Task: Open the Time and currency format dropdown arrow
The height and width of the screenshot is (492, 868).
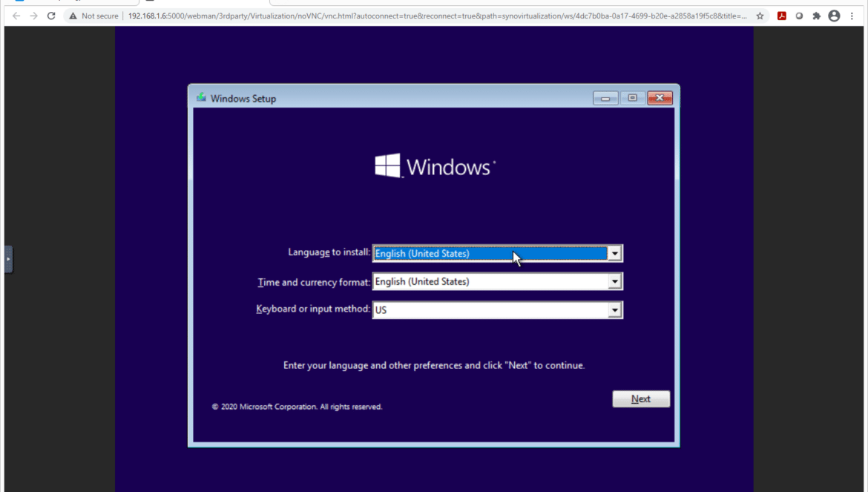Action: click(614, 282)
